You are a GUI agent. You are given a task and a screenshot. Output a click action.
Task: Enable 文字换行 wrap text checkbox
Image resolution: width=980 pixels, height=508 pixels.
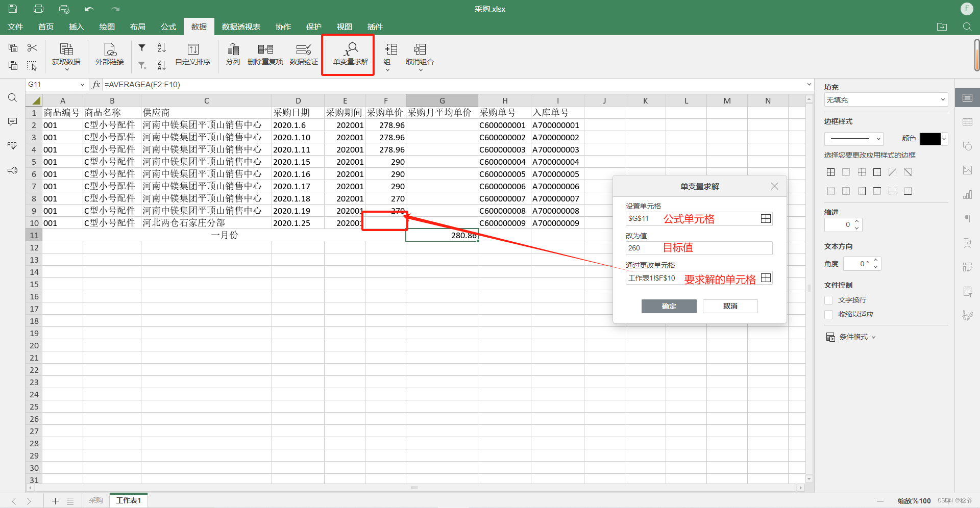[x=829, y=300]
